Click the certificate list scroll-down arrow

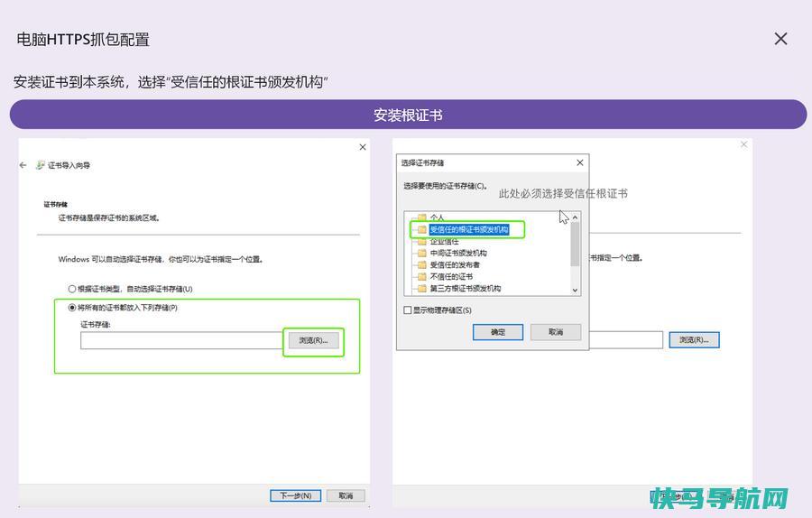point(575,290)
